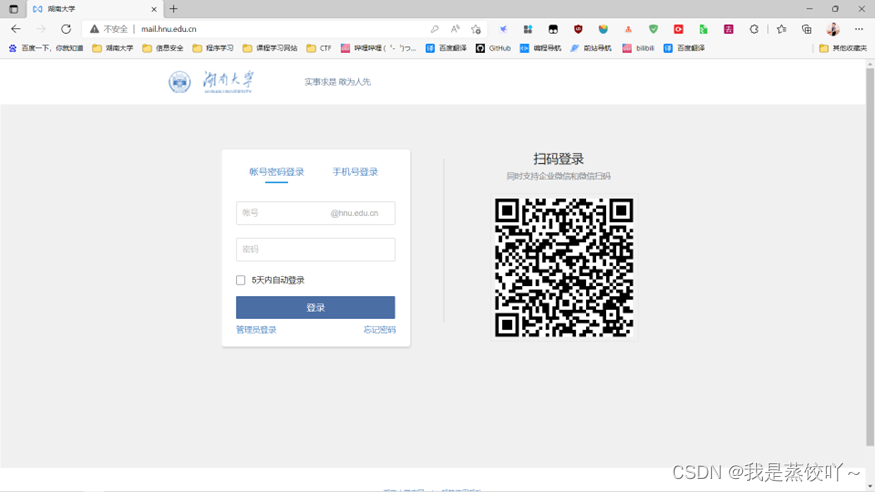The width and height of the screenshot is (875, 492).
Task: Click the address bar URL
Action: pyautogui.click(x=169, y=29)
